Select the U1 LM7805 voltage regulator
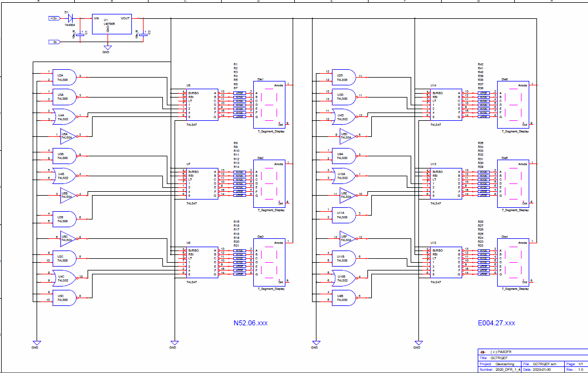 [111, 24]
